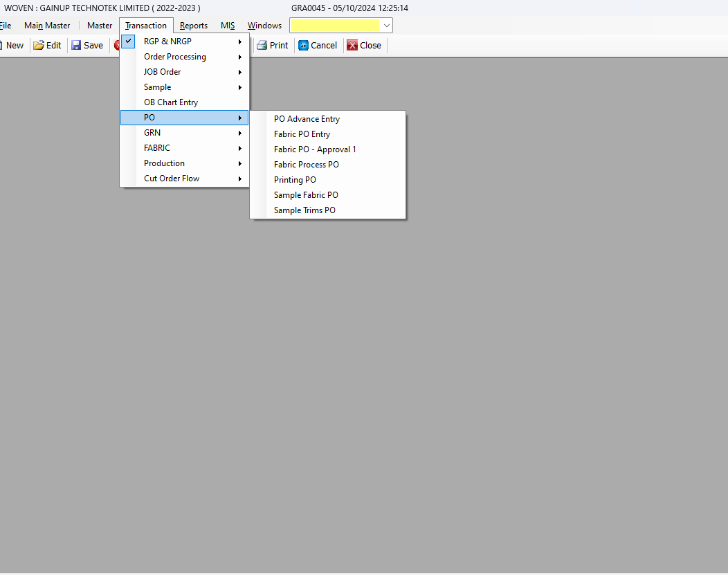Click the New toolbar icon
The image size is (728, 575).
coord(2,46)
